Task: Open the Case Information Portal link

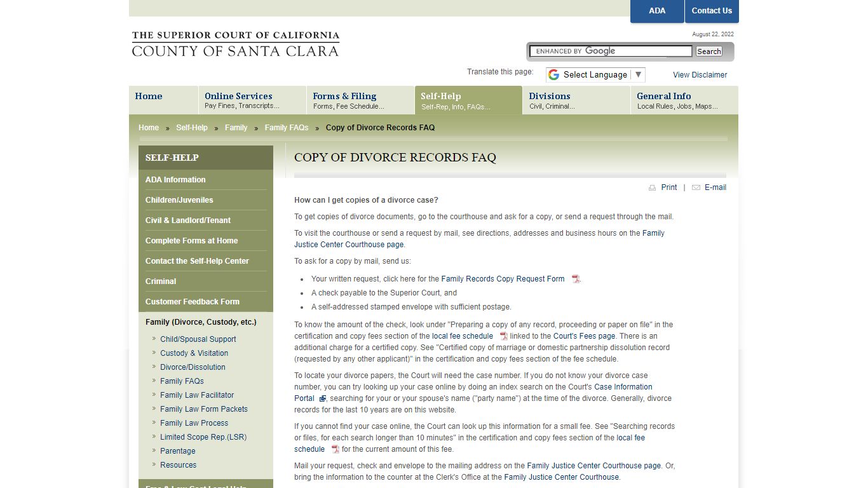Action: 473,393
